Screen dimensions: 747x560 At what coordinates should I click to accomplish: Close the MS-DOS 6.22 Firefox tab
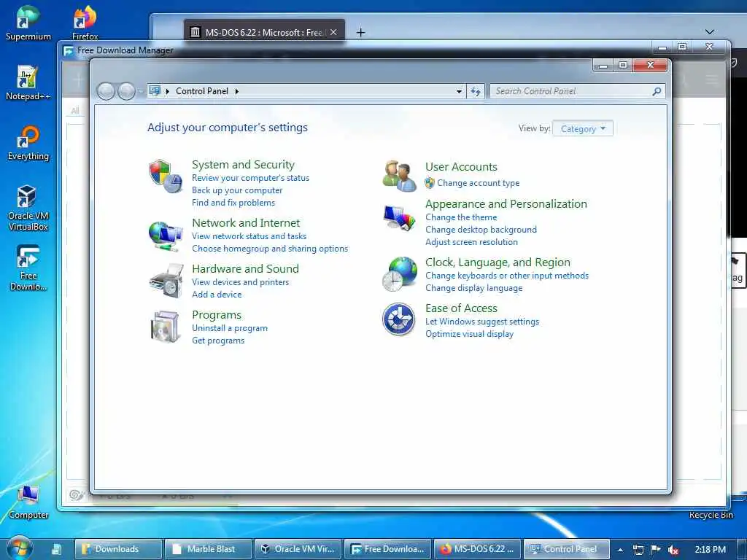click(x=333, y=32)
